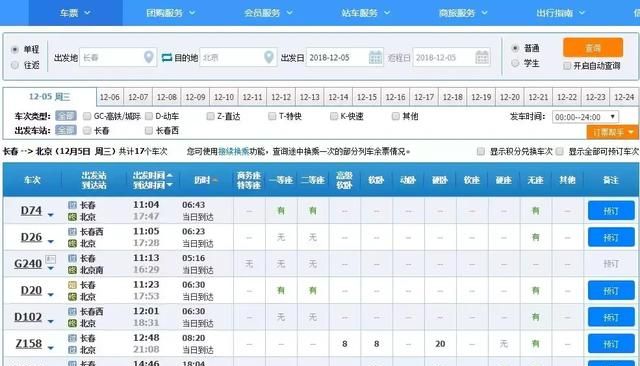Expand stop details arrow for train D74
This screenshot has width=640, height=366.
click(x=51, y=215)
